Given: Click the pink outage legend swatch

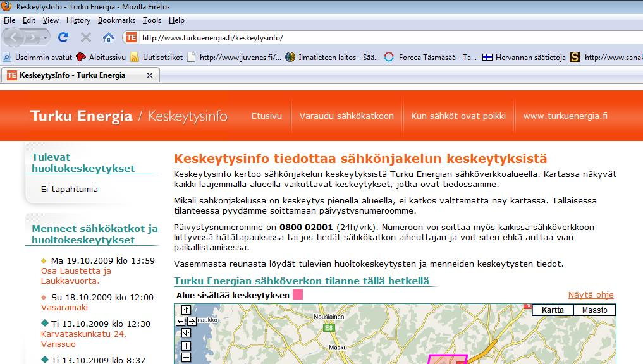Looking at the screenshot, I should [x=298, y=294].
